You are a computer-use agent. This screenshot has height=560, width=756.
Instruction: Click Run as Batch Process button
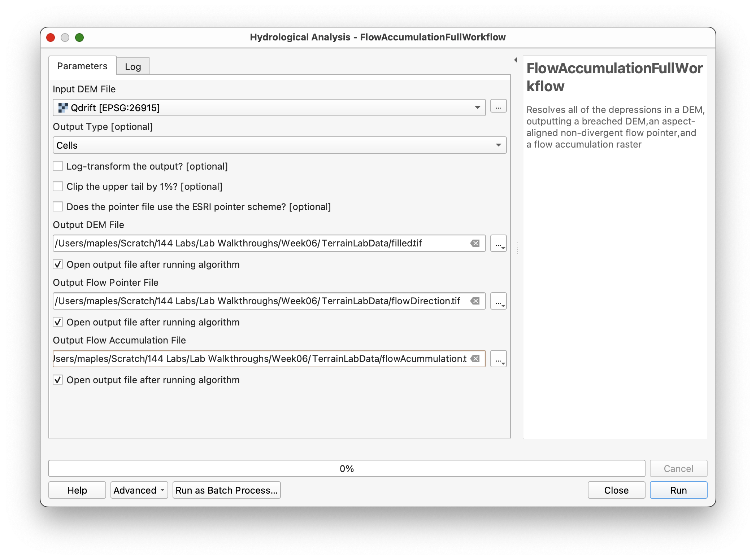coord(226,490)
